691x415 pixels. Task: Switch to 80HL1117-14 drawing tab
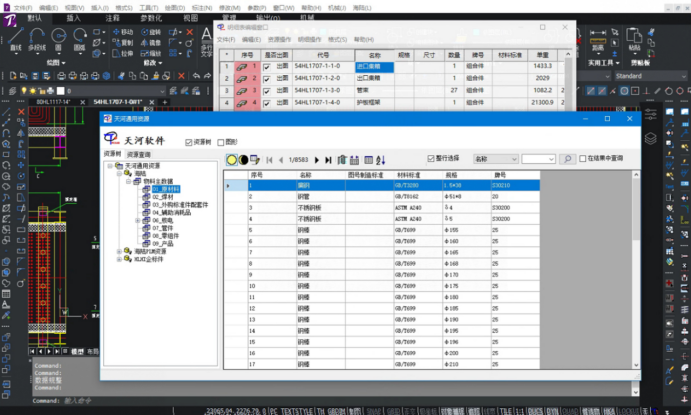click(53, 102)
